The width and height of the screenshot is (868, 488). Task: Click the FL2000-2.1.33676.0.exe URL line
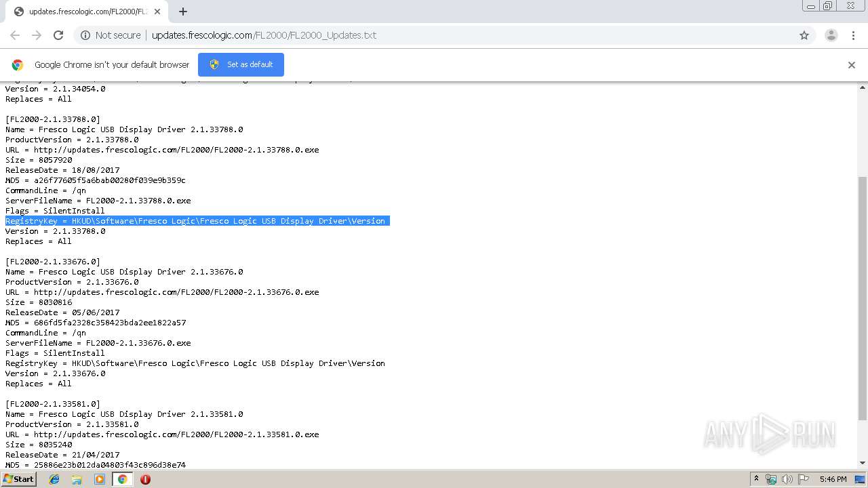point(162,292)
